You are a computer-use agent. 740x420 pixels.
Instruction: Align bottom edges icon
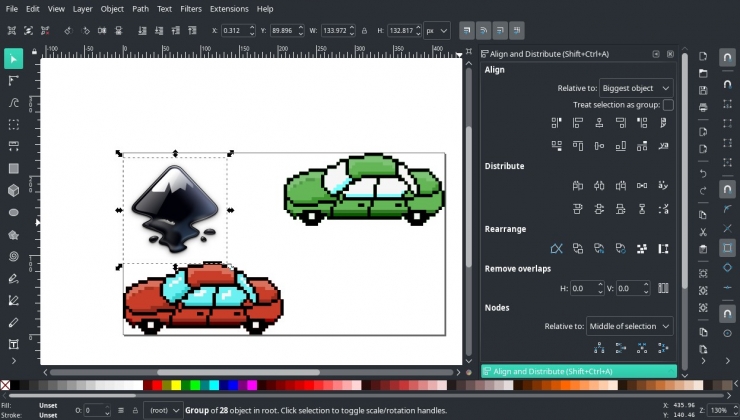point(621,146)
